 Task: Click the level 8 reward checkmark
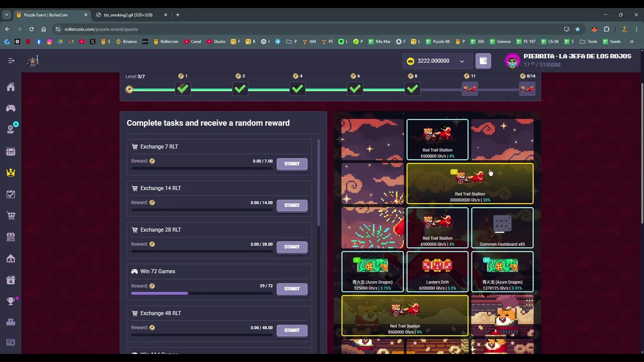(x=413, y=89)
